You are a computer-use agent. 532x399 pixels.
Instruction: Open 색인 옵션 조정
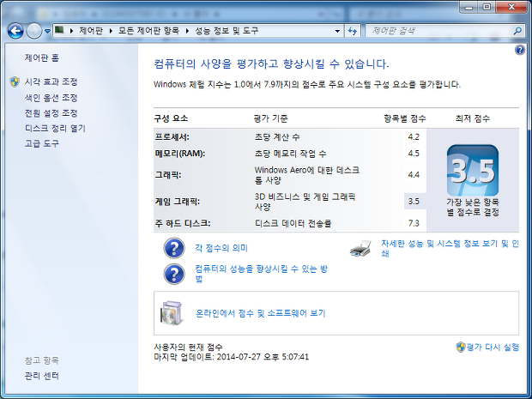51,98
